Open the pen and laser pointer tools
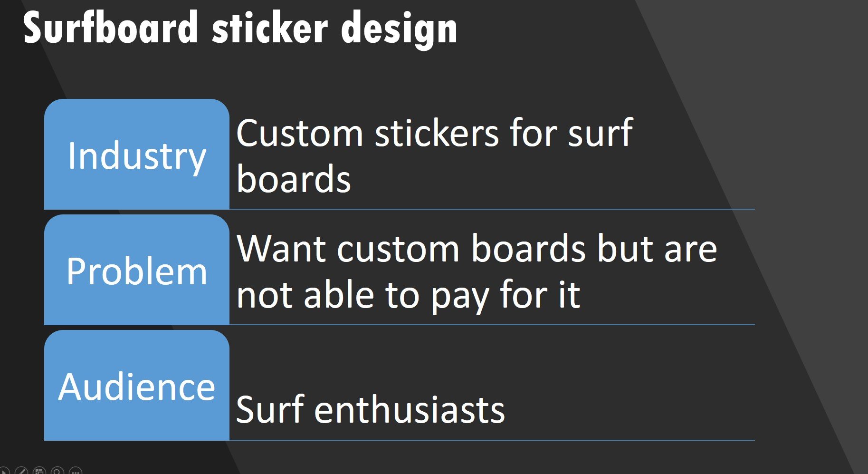 [21, 471]
